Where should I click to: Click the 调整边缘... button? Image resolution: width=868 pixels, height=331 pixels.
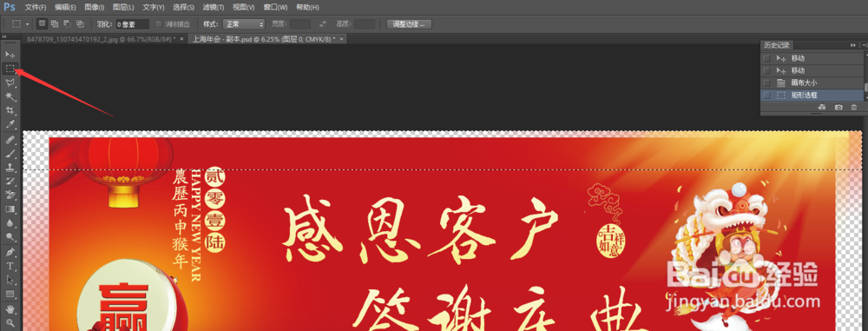409,23
